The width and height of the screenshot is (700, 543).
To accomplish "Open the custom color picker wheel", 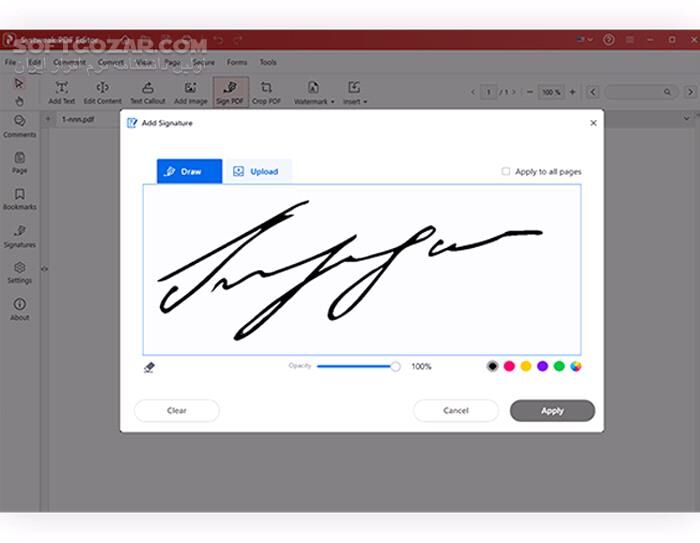I will [576, 366].
